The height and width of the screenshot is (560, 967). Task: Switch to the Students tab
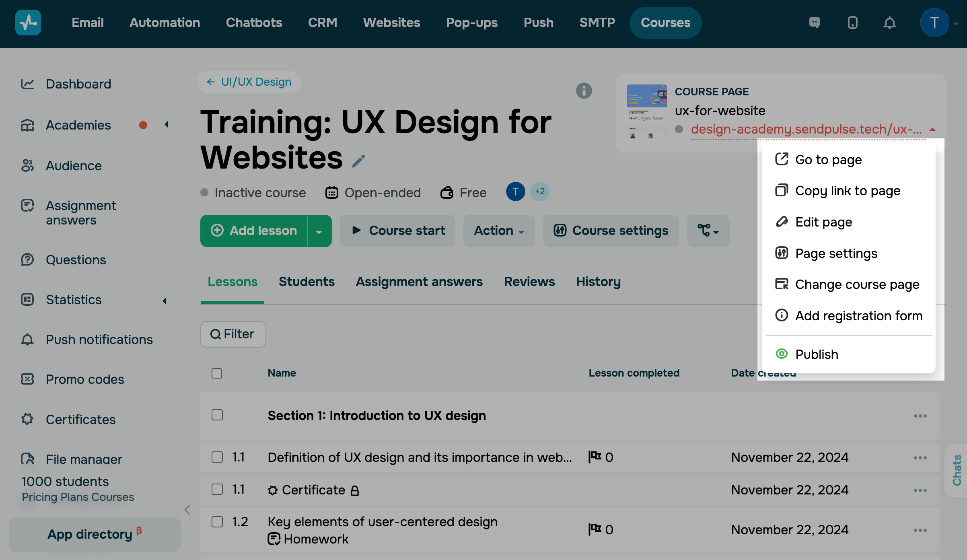point(307,282)
